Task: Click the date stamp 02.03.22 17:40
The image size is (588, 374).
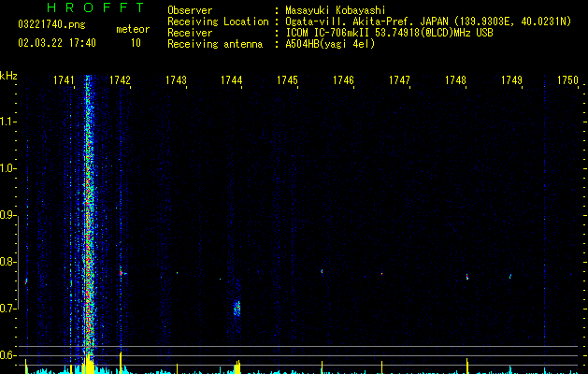Action: click(x=57, y=43)
